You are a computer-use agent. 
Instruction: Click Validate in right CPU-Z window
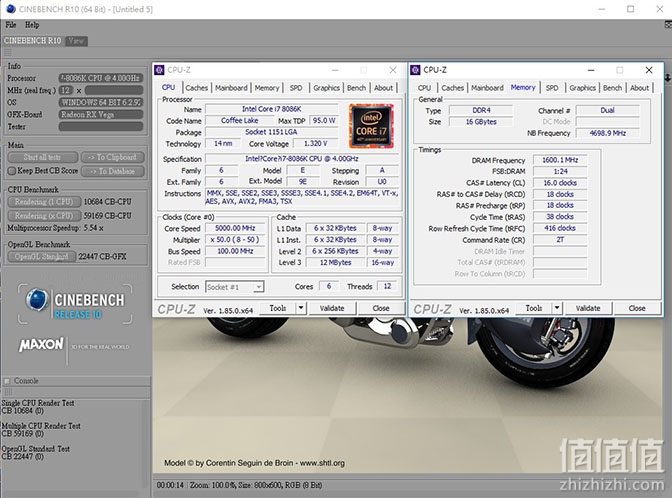[588, 308]
